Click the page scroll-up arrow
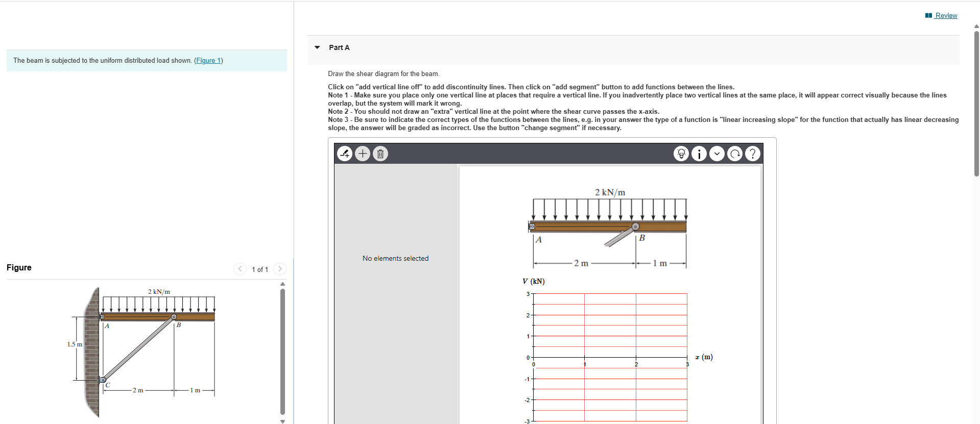 click(x=976, y=26)
